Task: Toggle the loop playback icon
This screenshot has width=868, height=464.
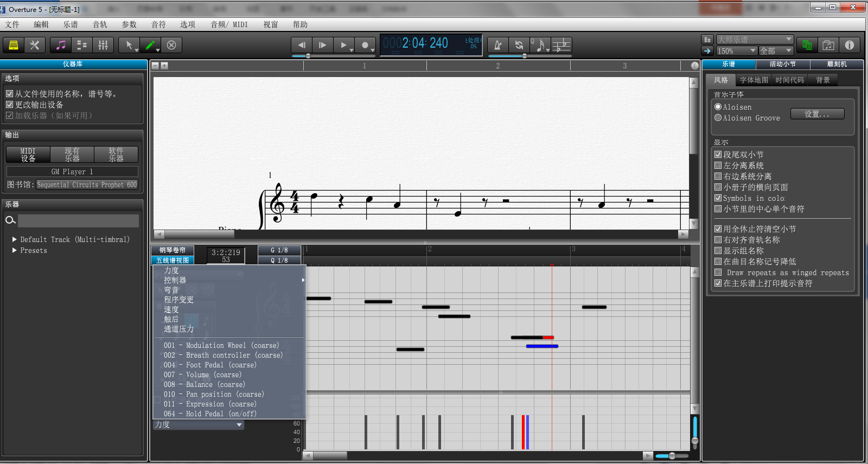Action: coord(519,45)
